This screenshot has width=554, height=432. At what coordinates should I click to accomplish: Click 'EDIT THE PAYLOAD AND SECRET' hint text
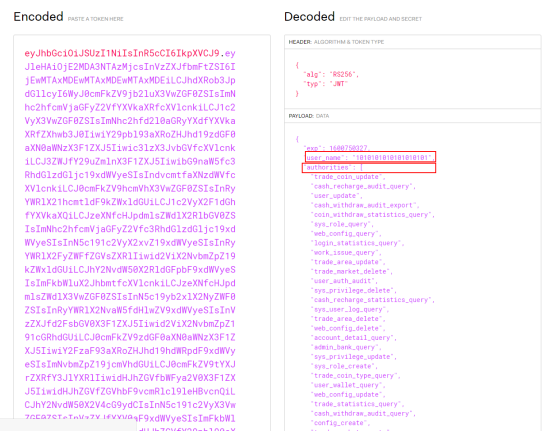[381, 19]
